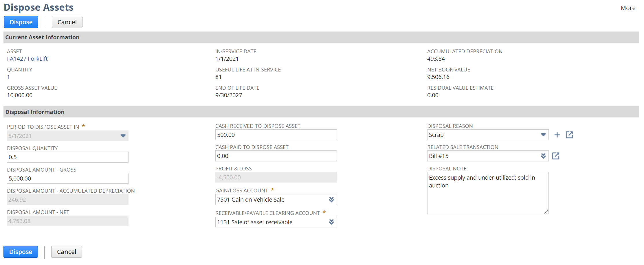644x265 pixels.
Task: Click the Disposal Amount - Gross field
Action: coord(67,178)
